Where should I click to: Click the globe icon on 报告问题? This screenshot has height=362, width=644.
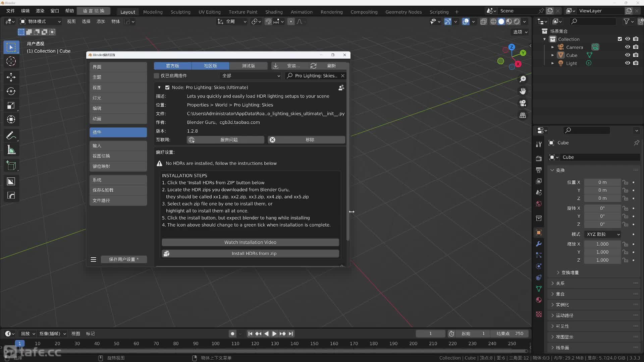(192, 140)
